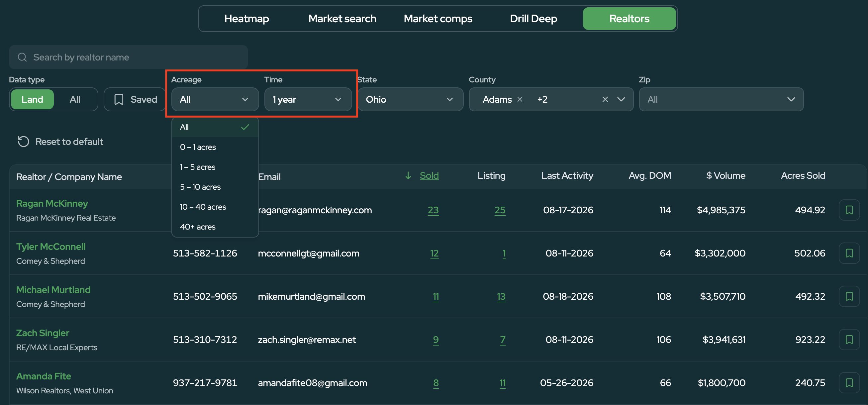Show Saved realtors only

coord(135,99)
